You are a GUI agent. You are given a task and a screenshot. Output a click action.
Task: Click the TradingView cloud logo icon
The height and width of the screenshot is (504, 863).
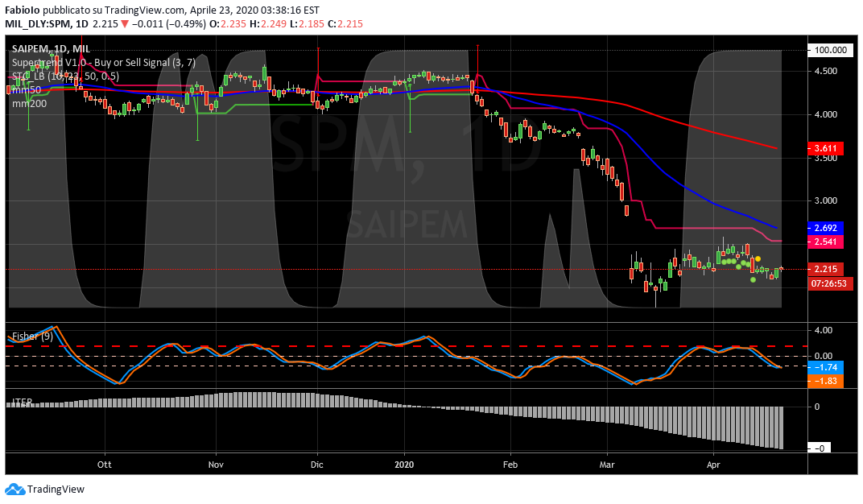14,489
